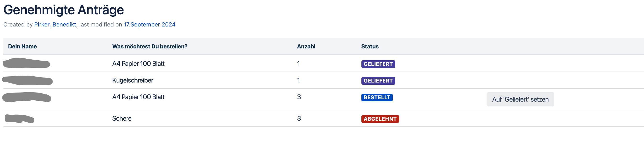Click the GELIEFERT badge in the Kugelschreiber row
Image resolution: width=644 pixels, height=145 pixels.
click(378, 81)
